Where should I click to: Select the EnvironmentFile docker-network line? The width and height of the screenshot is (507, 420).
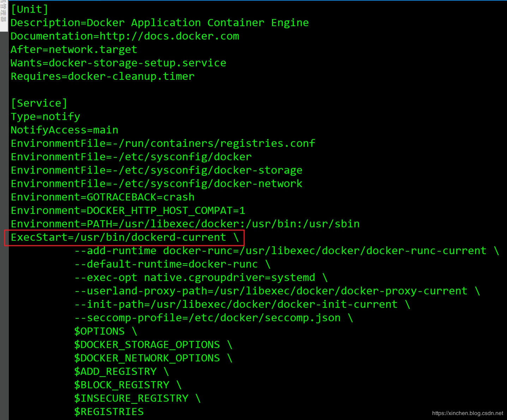(x=157, y=184)
